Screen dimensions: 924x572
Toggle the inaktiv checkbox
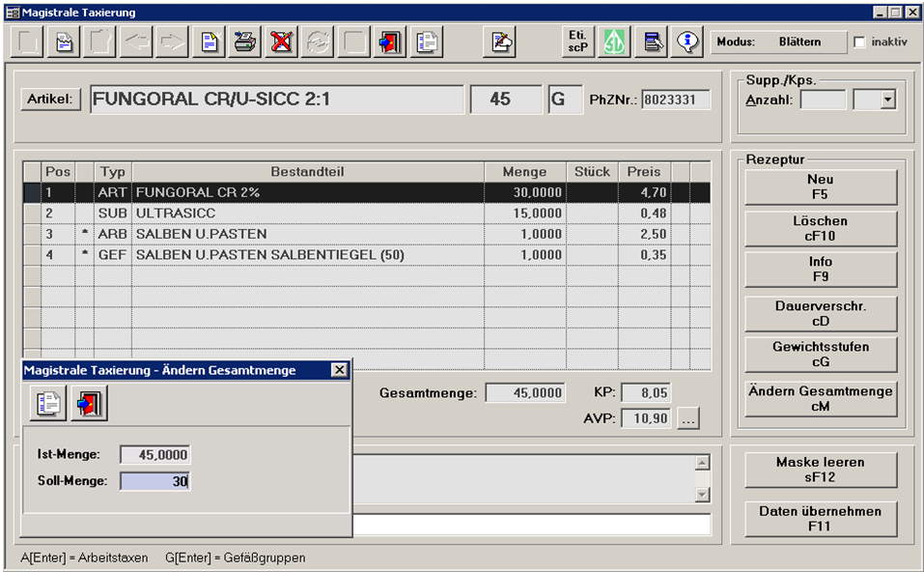coord(859,43)
